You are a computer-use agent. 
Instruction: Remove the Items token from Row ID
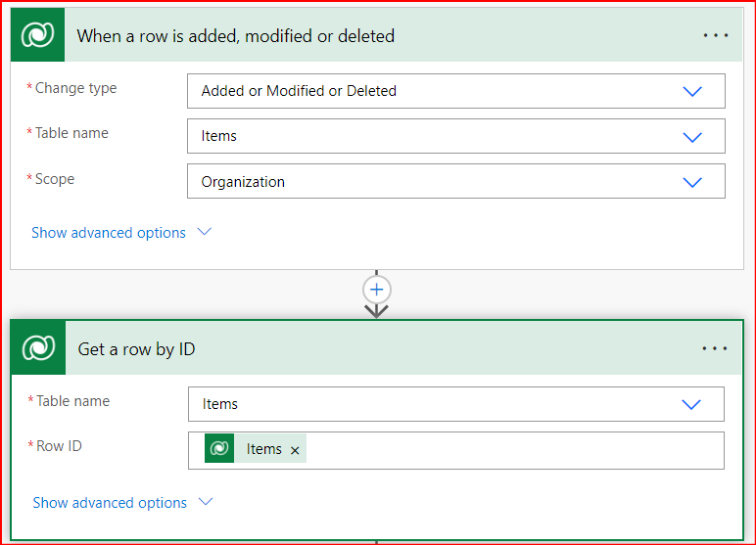(295, 450)
